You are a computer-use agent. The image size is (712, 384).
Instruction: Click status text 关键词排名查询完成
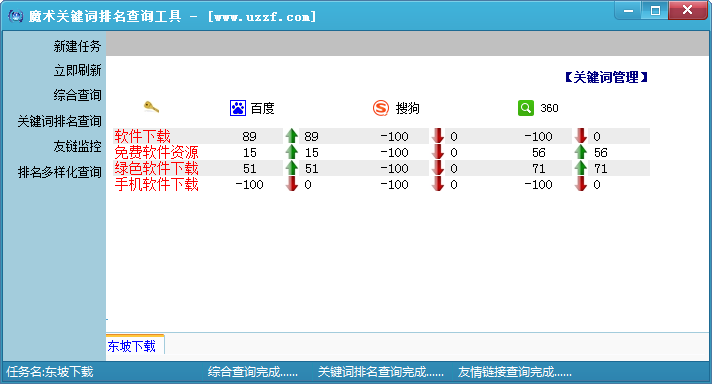tap(381, 372)
